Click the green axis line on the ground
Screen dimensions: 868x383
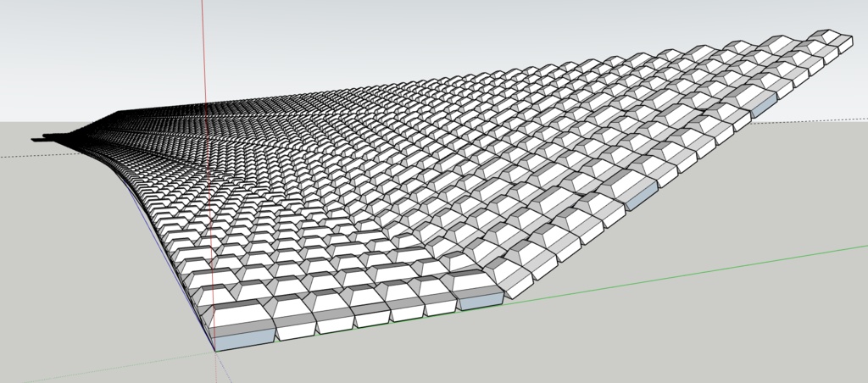coord(687,275)
